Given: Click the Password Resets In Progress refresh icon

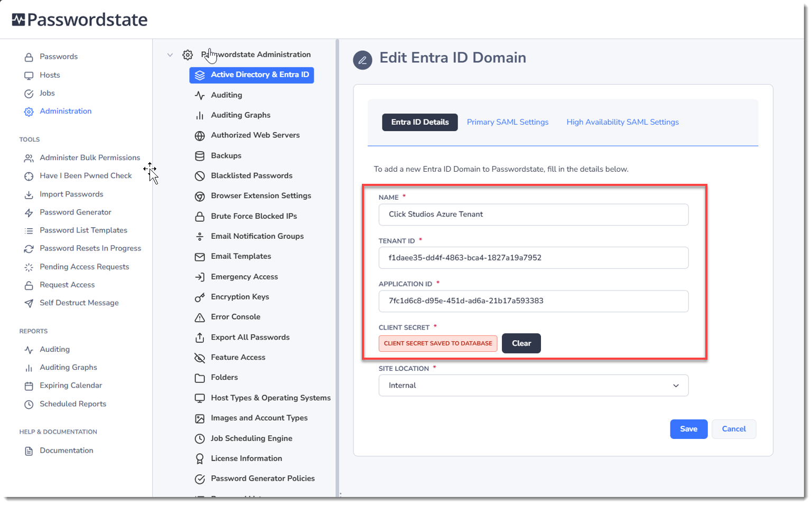Looking at the screenshot, I should [29, 248].
